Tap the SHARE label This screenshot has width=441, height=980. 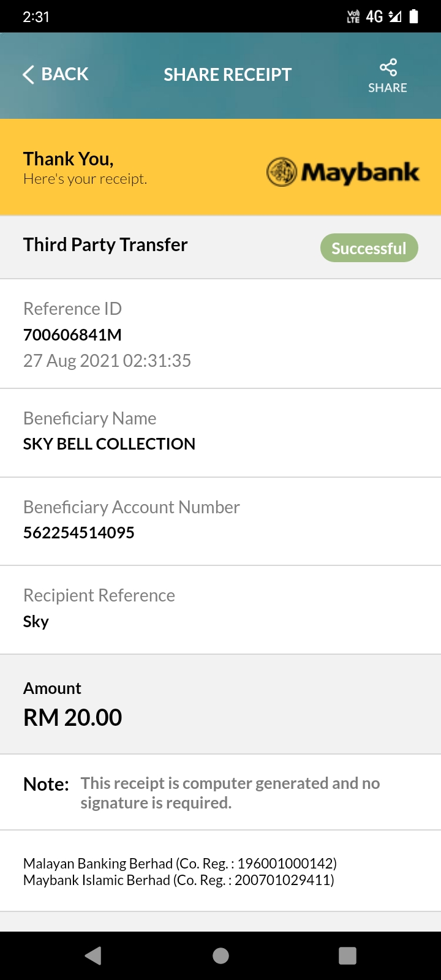tap(388, 88)
